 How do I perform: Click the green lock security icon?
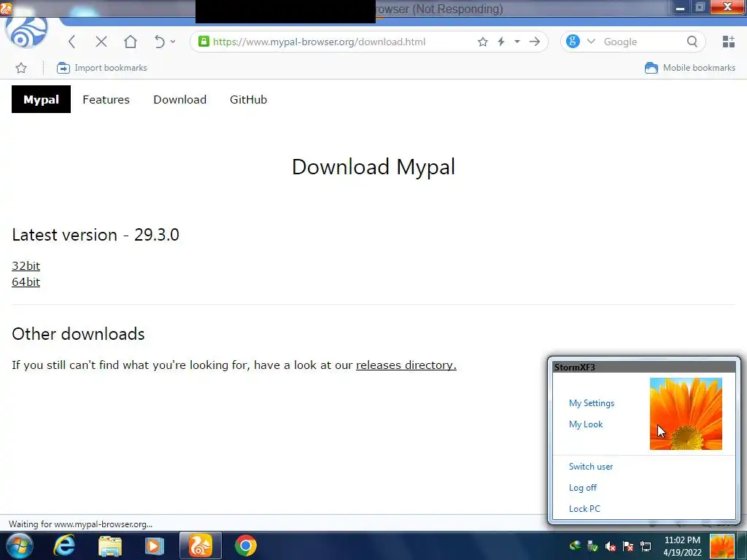[x=204, y=42]
